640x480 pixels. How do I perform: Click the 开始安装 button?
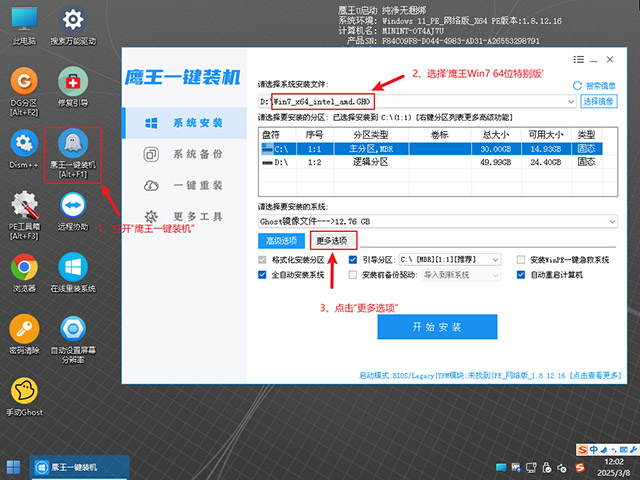click(x=437, y=327)
